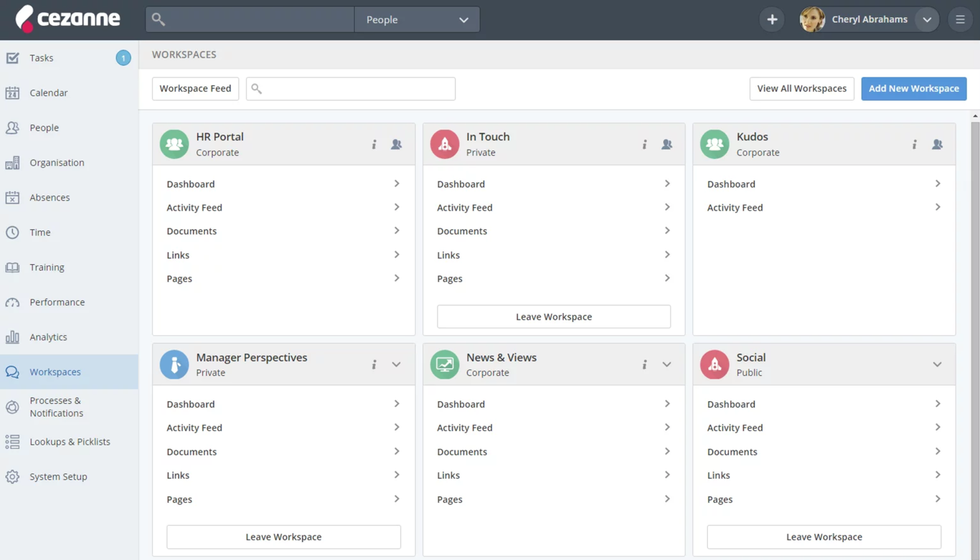The image size is (980, 560).
Task: Open HR Portal Documents row
Action: [x=283, y=231]
